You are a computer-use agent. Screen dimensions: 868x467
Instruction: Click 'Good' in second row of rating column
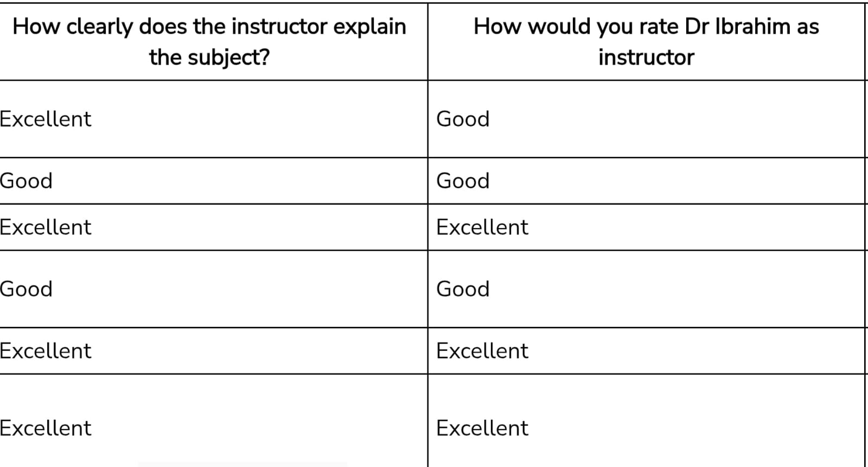click(463, 181)
